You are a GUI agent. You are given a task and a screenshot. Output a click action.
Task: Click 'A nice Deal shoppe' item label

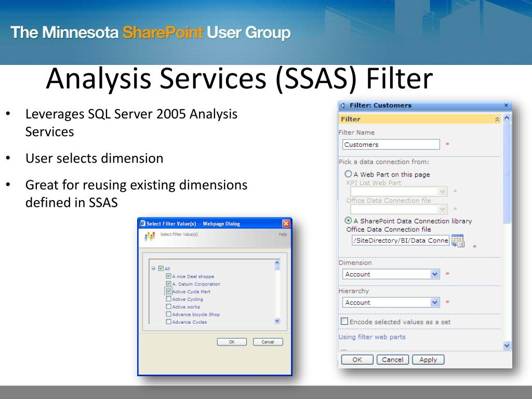click(193, 276)
